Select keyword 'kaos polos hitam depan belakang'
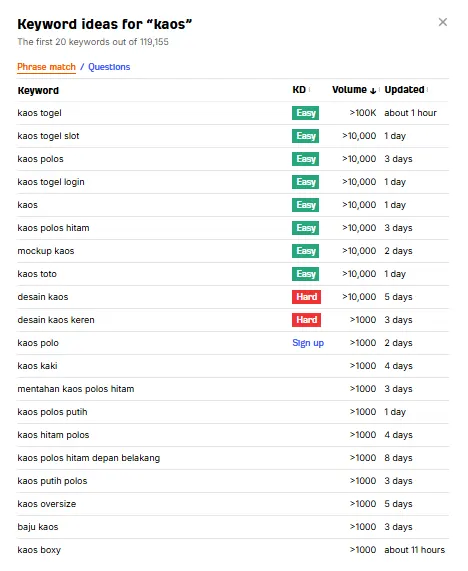This screenshot has height=571, width=468. pos(89,458)
